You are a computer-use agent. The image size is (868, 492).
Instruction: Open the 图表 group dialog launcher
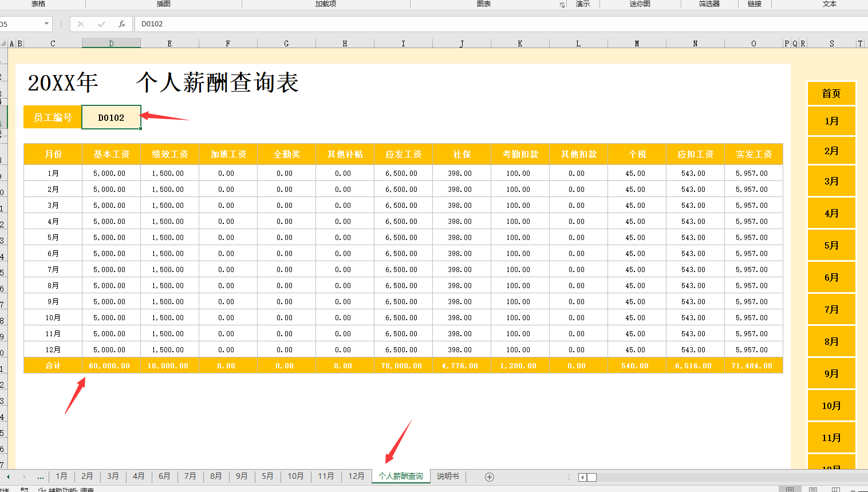point(562,5)
